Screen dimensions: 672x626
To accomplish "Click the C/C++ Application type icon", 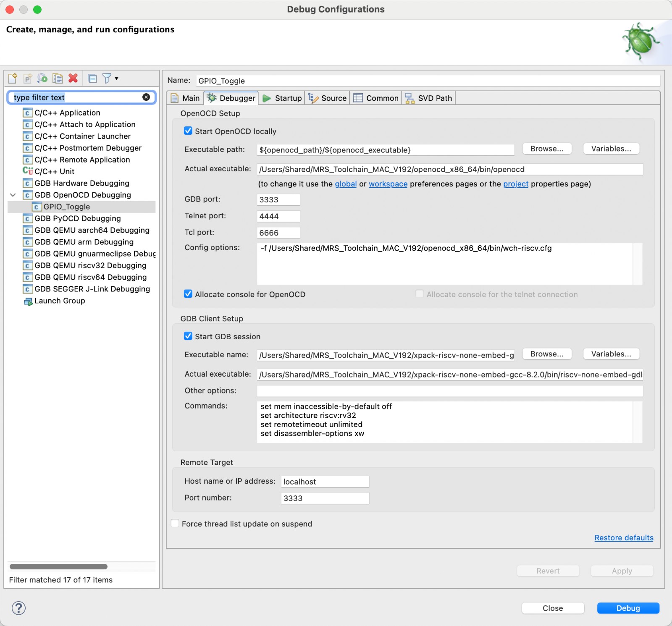I will pos(28,113).
